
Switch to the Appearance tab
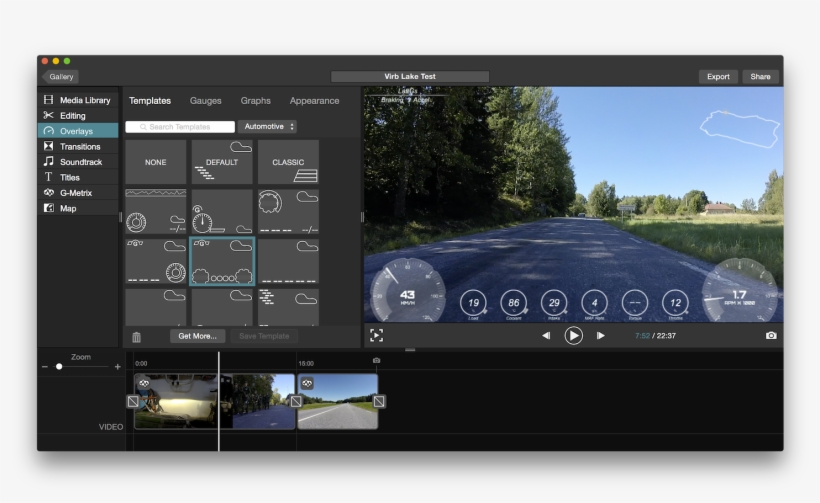314,101
